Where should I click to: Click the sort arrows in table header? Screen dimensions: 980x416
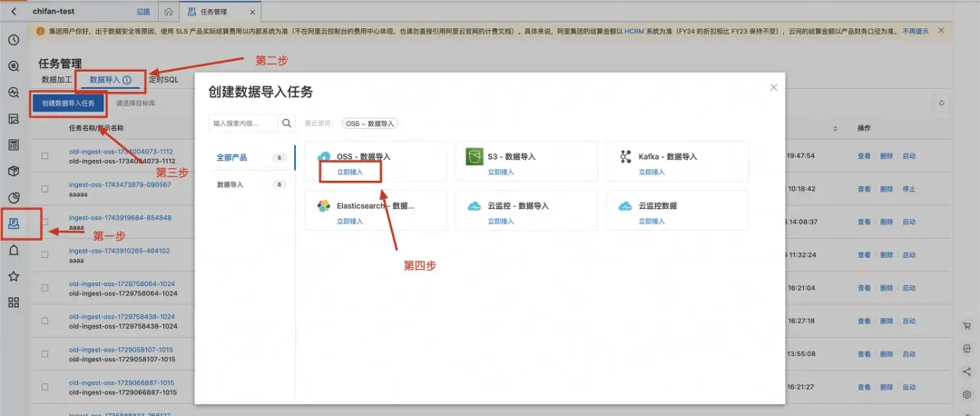(x=835, y=128)
